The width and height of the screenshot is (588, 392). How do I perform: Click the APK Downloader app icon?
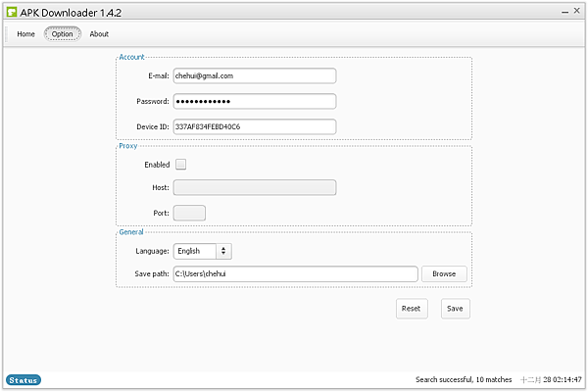[x=12, y=12]
